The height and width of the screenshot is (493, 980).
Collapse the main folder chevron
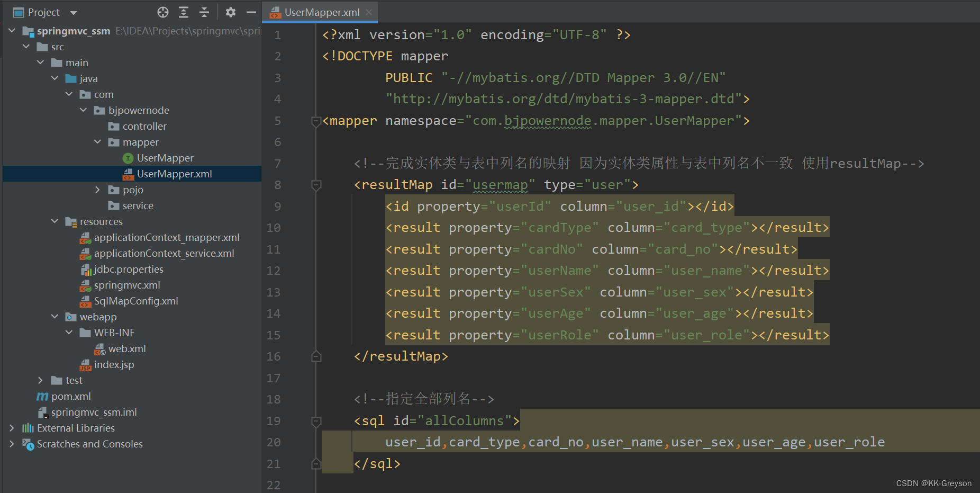[x=41, y=62]
